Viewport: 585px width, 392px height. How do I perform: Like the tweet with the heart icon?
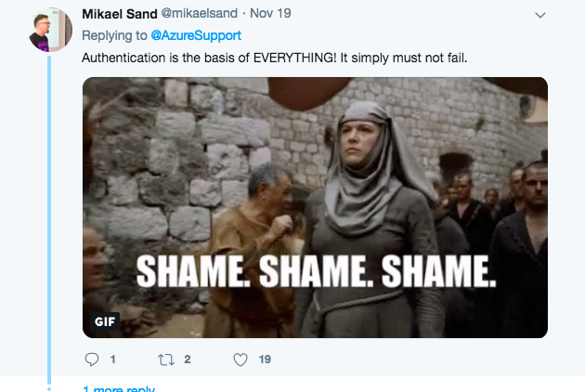(240, 359)
